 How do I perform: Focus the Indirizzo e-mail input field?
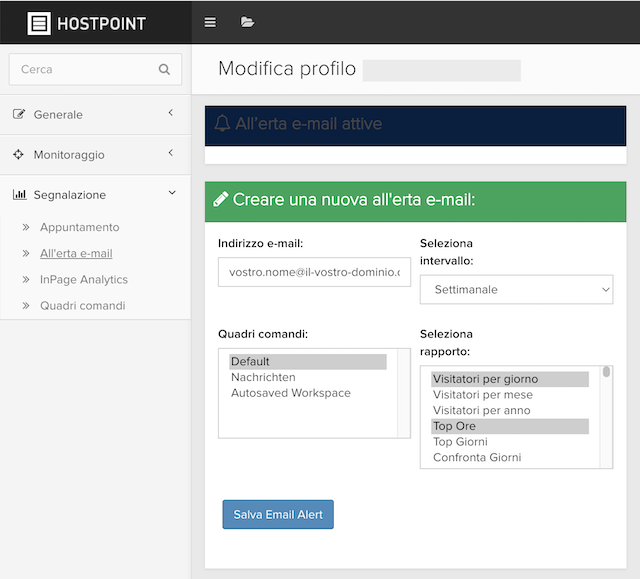coord(314,272)
